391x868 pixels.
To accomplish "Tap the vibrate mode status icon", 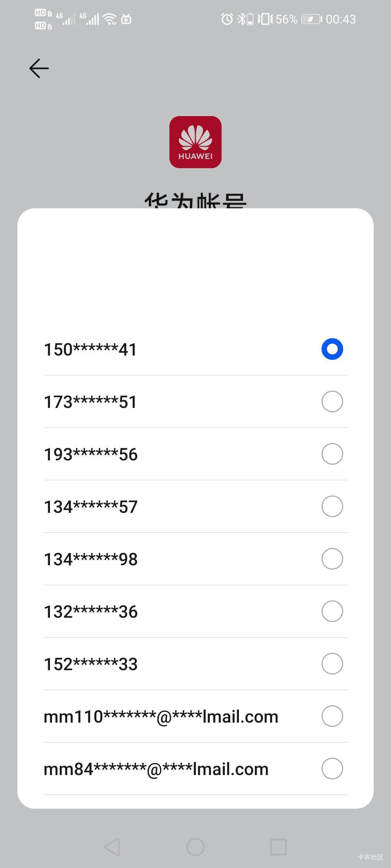I will [265, 19].
